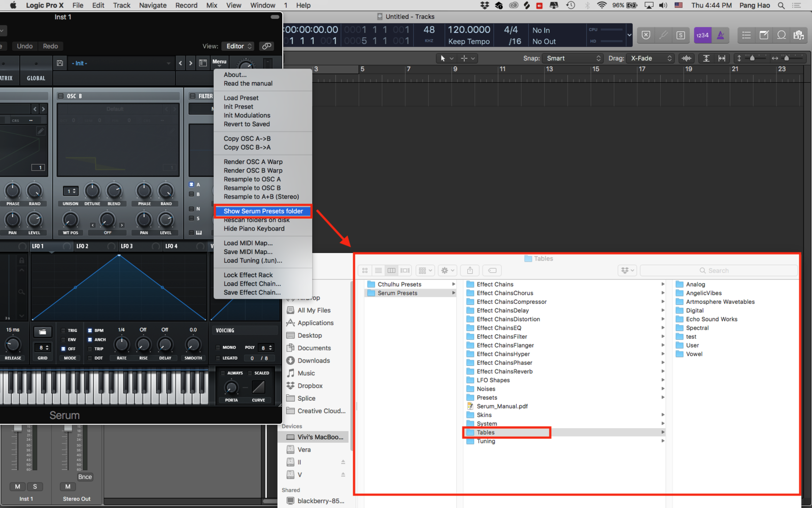Open the tuner
The image size is (812, 508).
click(x=663, y=35)
